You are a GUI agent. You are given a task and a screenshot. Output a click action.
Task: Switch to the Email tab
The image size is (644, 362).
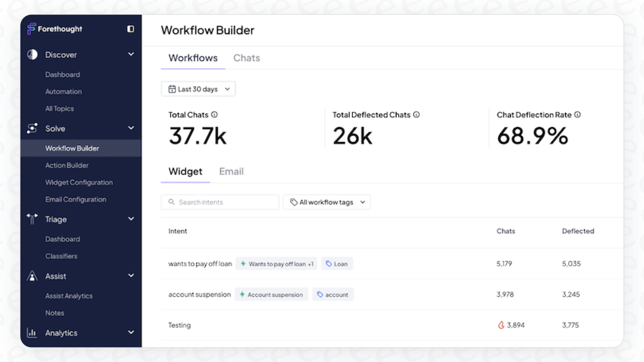click(231, 171)
